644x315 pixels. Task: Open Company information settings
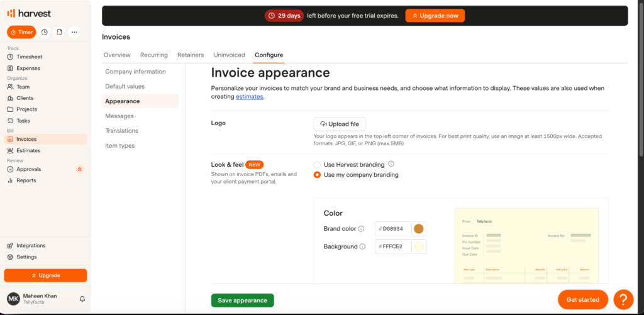click(140, 72)
